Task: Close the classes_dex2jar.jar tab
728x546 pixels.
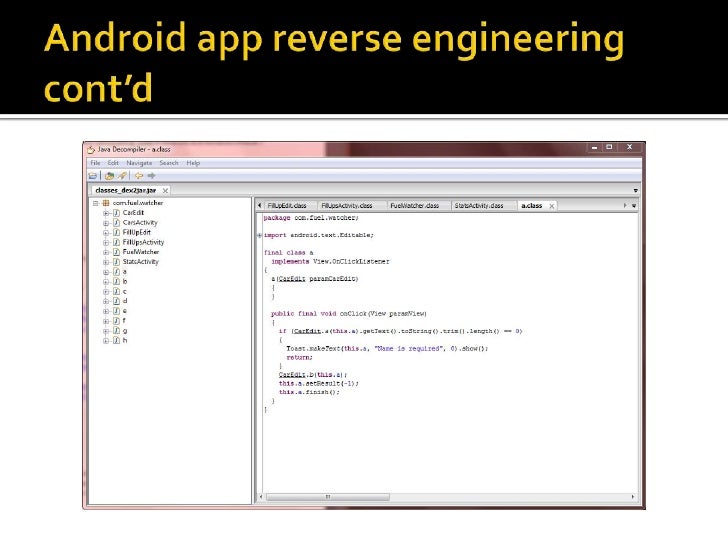Action: tap(165, 190)
